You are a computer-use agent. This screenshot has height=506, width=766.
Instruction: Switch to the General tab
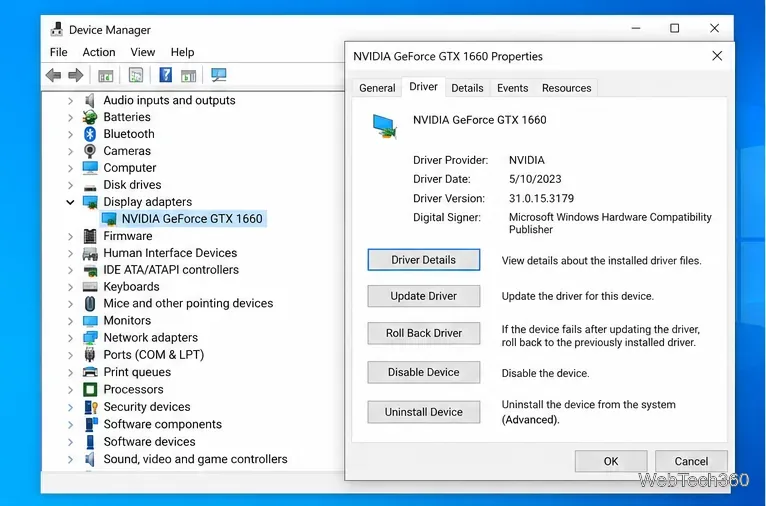tap(377, 88)
